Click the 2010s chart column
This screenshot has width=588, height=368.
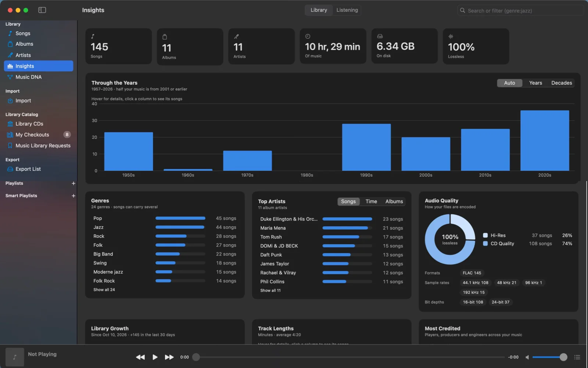pyautogui.click(x=485, y=150)
